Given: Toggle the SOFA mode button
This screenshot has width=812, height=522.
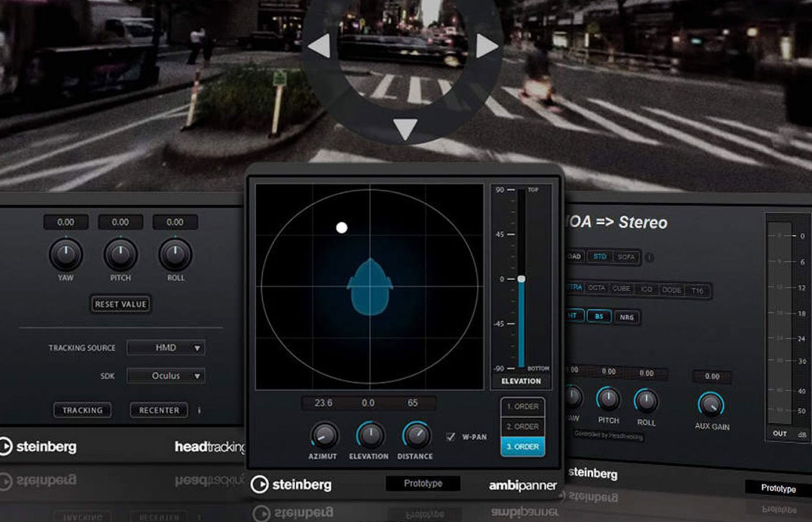Looking at the screenshot, I should 626,257.
